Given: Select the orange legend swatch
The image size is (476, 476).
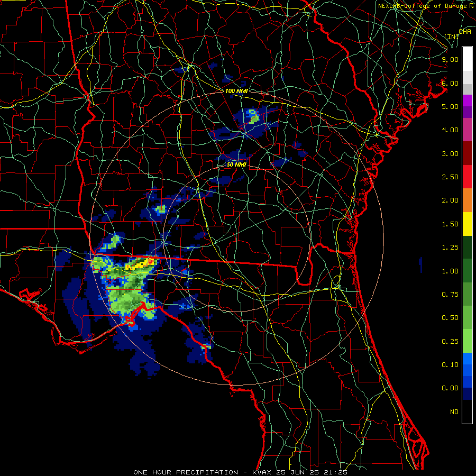Looking at the screenshot, I should coord(467,200).
